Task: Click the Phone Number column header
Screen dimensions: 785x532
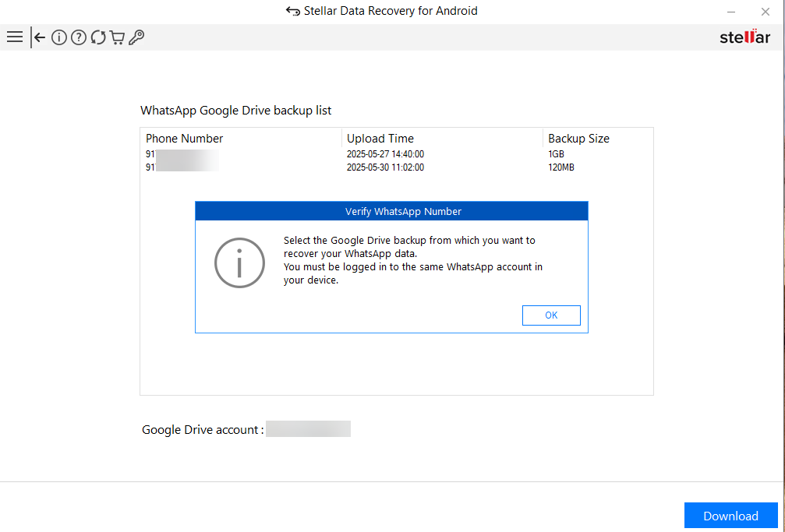Action: click(185, 139)
